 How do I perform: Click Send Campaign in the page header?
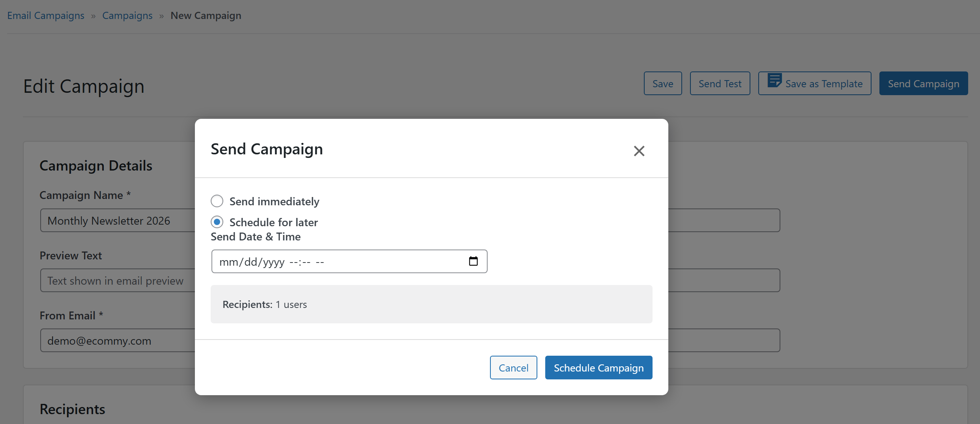pos(923,84)
